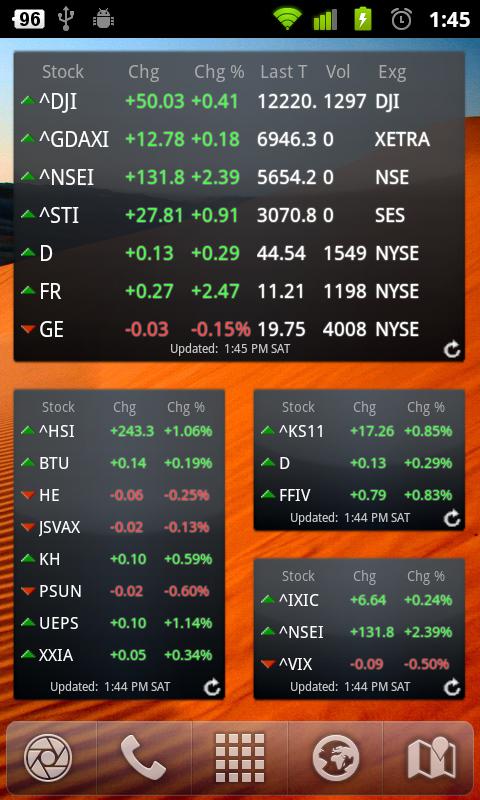The width and height of the screenshot is (480, 800).
Task: Launch the browser globe icon
Action: 335,758
